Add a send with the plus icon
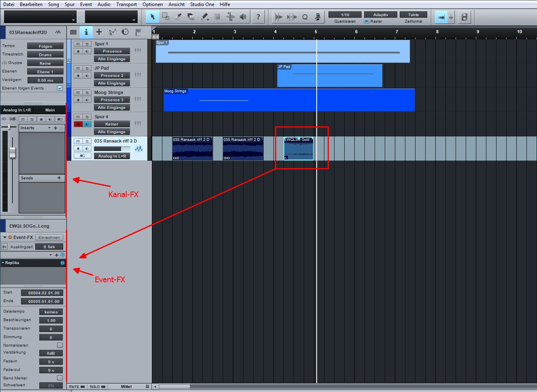 [x=59, y=178]
